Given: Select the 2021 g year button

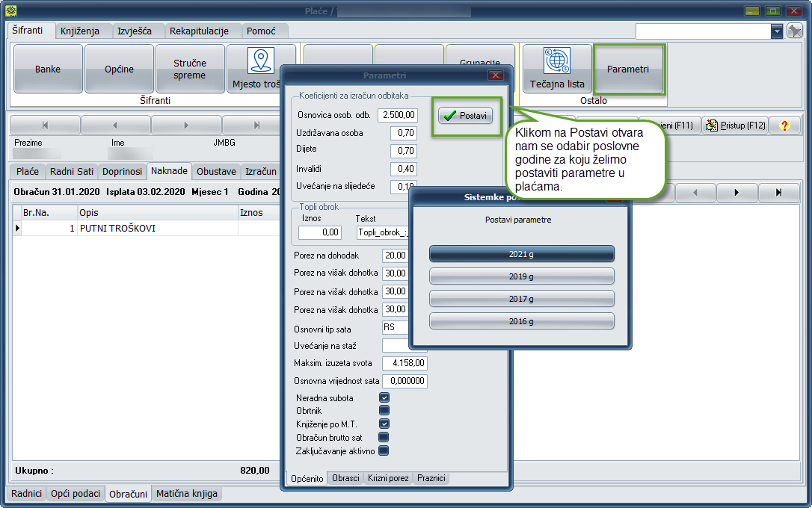Looking at the screenshot, I should [521, 254].
